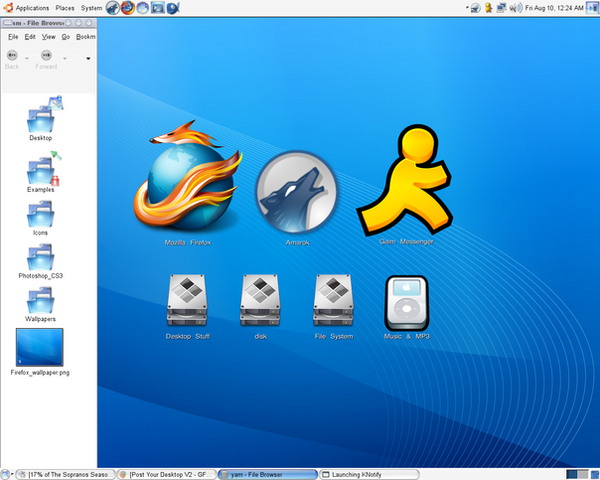Open the Edit menu in File Browser
The image size is (600, 480).
click(30, 37)
